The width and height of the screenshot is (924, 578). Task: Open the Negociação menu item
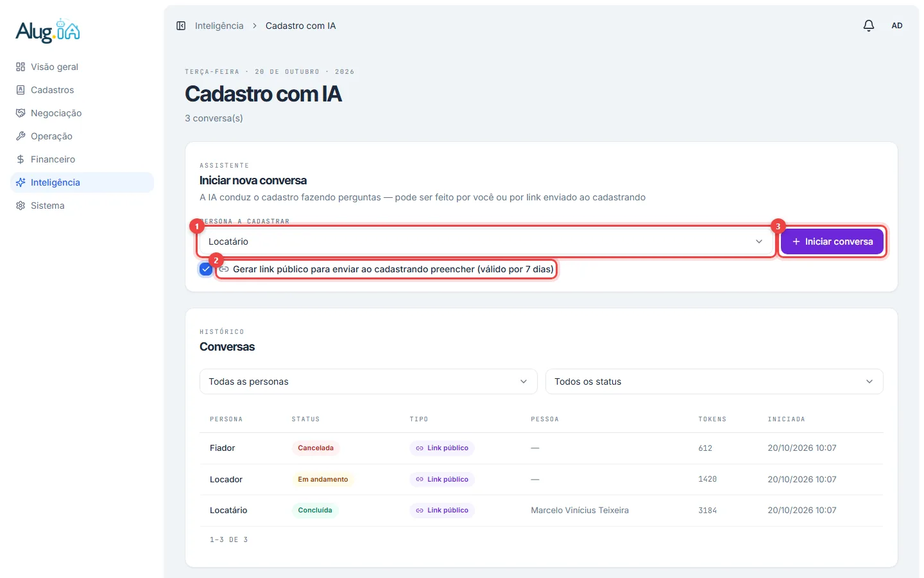pyautogui.click(x=82, y=113)
